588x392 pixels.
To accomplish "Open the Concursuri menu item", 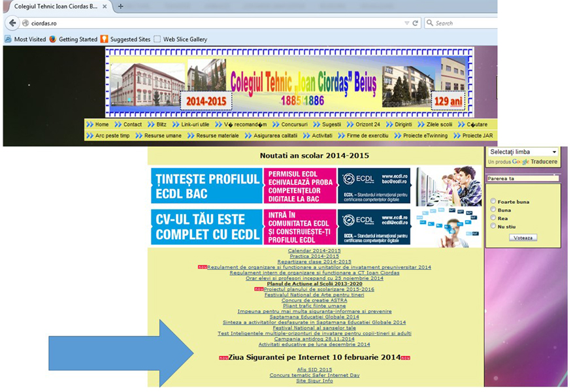I will 290,125.
